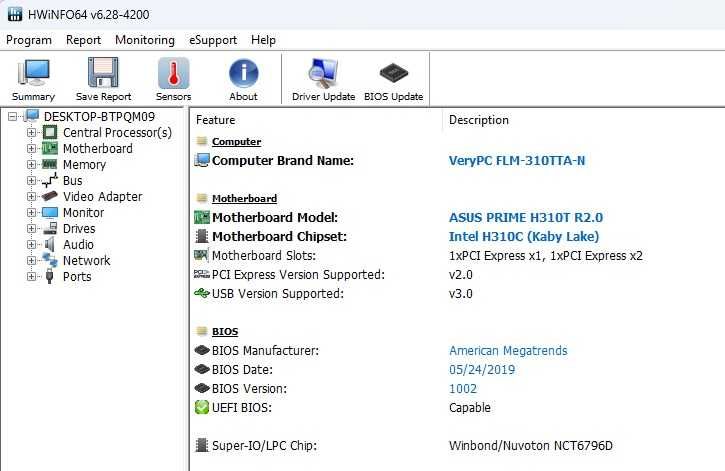This screenshot has width=725, height=471.
Task: Click the DESKTOP-BTPQM09 tree label
Action: pos(99,116)
